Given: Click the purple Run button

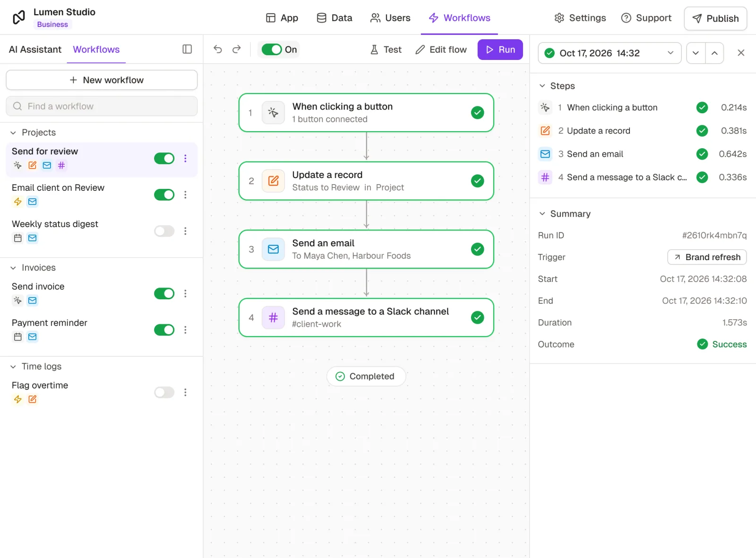Looking at the screenshot, I should point(500,50).
